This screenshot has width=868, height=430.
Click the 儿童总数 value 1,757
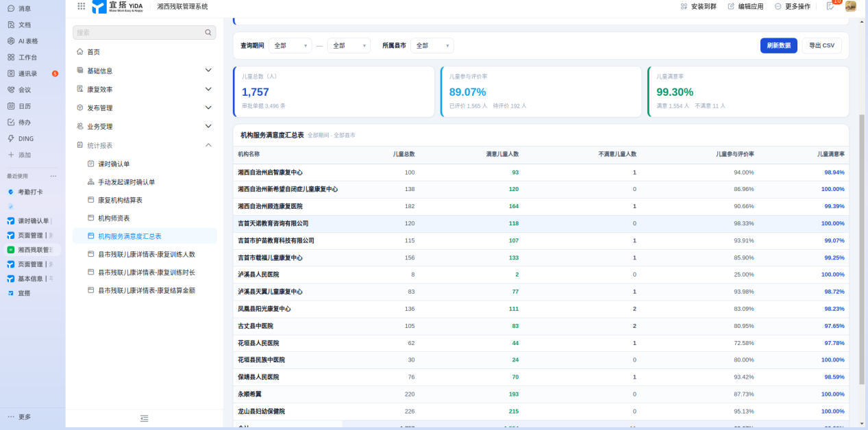(x=256, y=92)
